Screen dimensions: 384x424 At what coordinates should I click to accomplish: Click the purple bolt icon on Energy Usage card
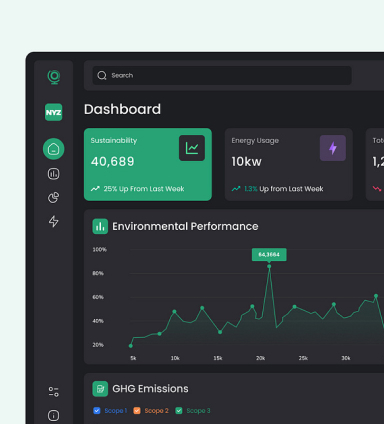pos(333,148)
